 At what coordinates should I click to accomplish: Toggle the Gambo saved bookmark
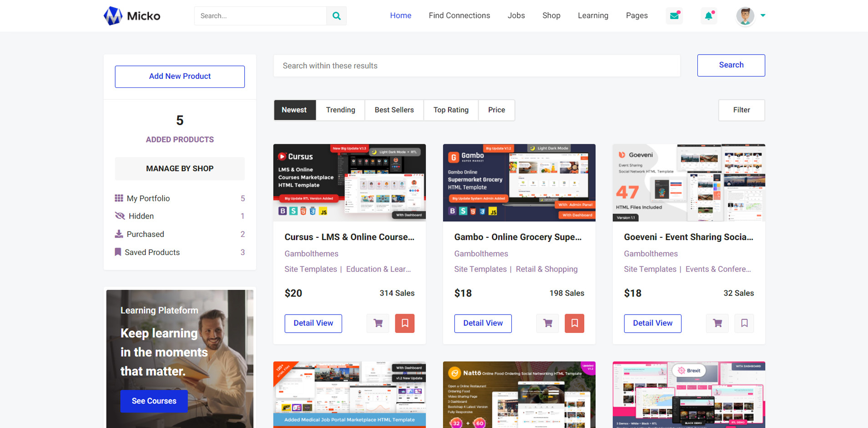coord(574,323)
